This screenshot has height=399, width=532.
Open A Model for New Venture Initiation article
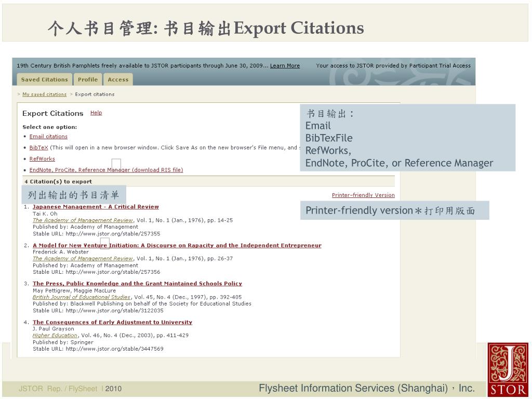[177, 245]
